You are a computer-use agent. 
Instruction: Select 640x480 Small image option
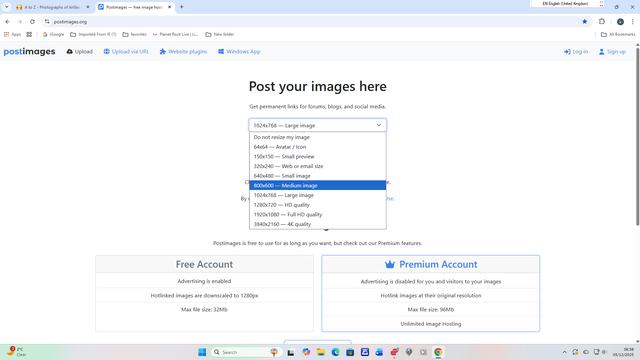point(318,176)
